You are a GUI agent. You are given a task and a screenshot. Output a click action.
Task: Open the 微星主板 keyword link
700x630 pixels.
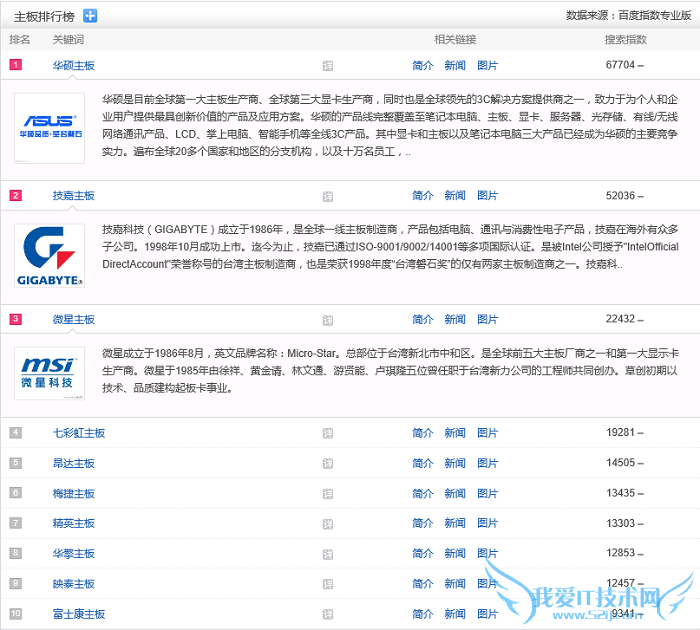point(74,319)
